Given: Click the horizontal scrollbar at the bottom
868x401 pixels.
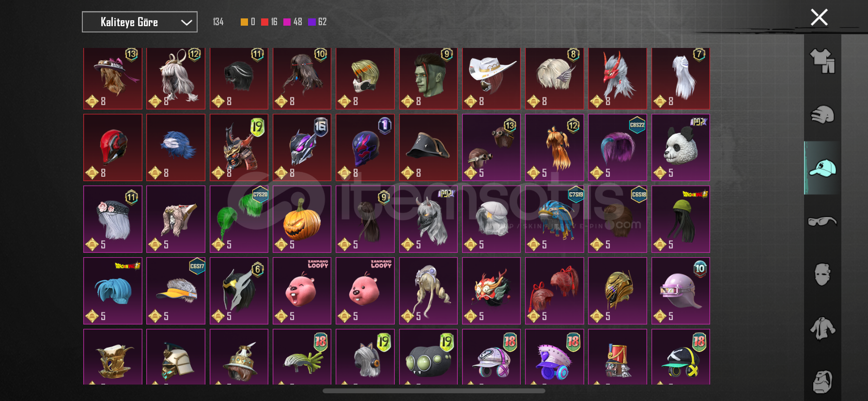Looking at the screenshot, I should 434,391.
